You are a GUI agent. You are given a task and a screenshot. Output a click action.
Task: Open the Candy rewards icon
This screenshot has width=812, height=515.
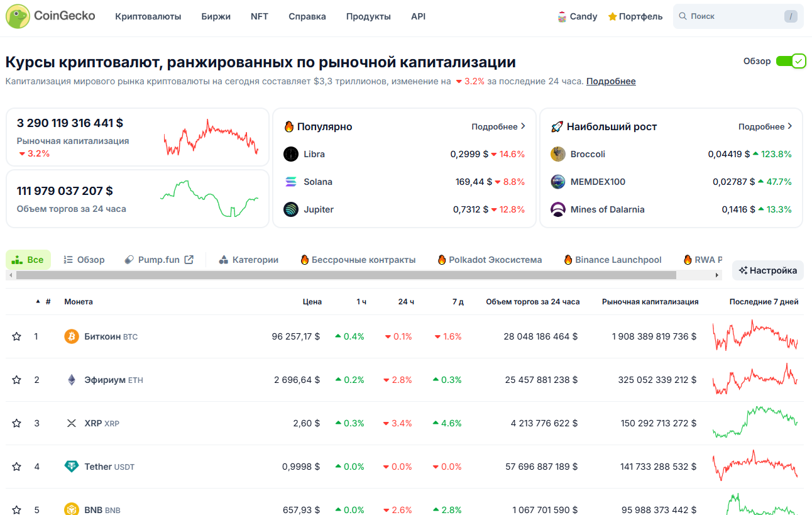coord(562,17)
